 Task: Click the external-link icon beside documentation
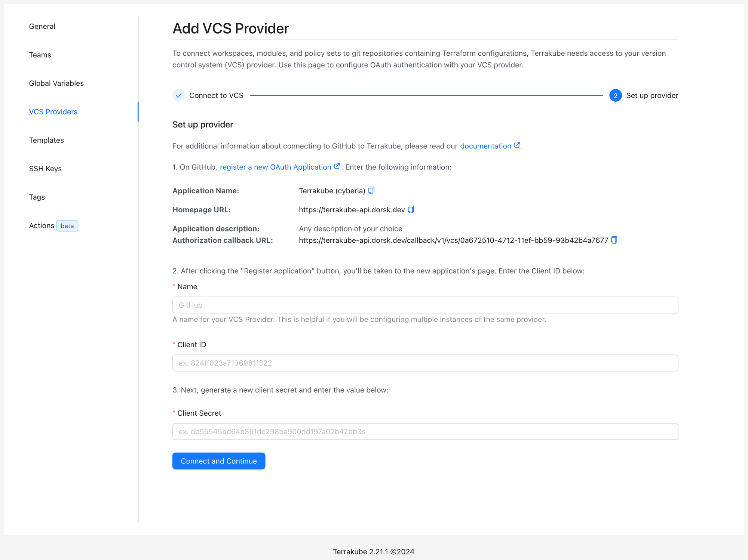pyautogui.click(x=517, y=145)
